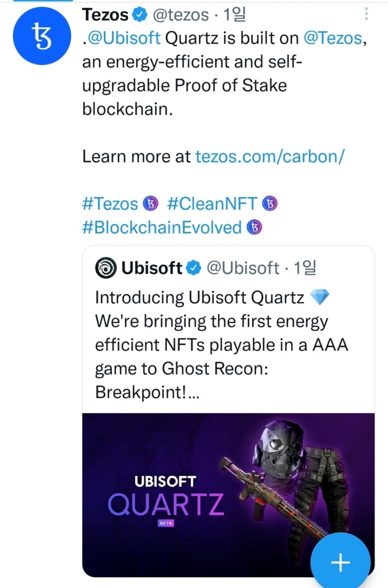
Task: Tap the compose new tweet plus button
Action: [340, 562]
